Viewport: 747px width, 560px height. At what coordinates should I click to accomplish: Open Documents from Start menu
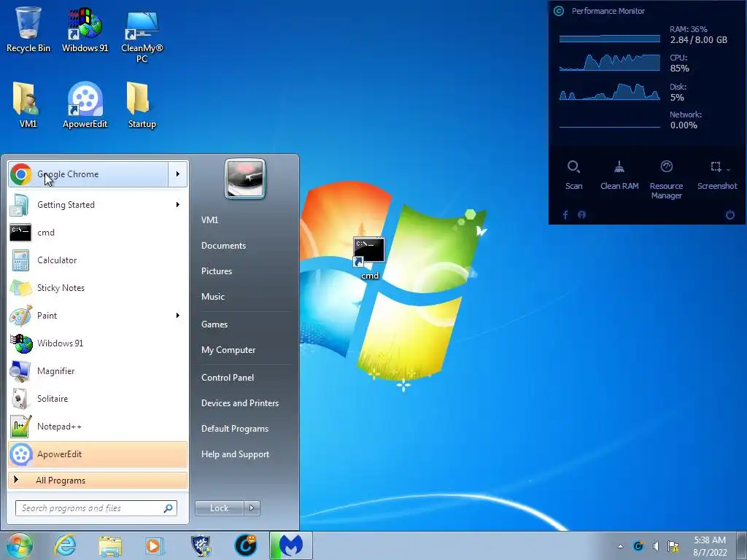pyautogui.click(x=223, y=246)
